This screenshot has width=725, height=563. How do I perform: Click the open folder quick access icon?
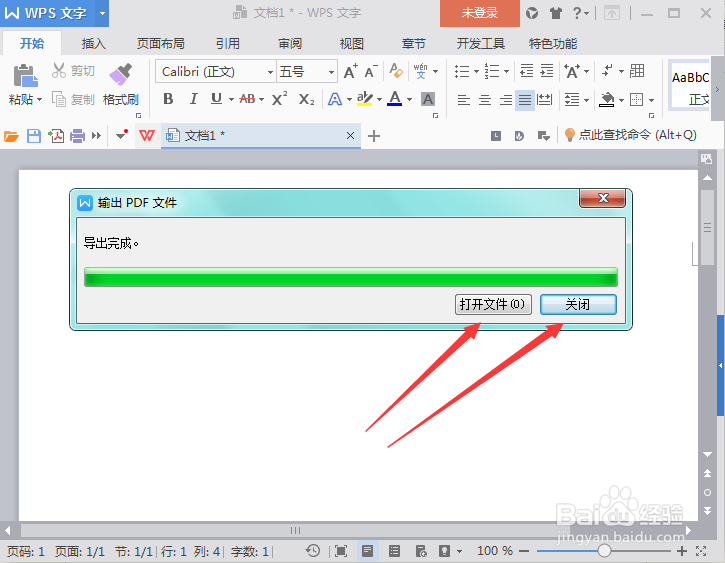pyautogui.click(x=11, y=136)
